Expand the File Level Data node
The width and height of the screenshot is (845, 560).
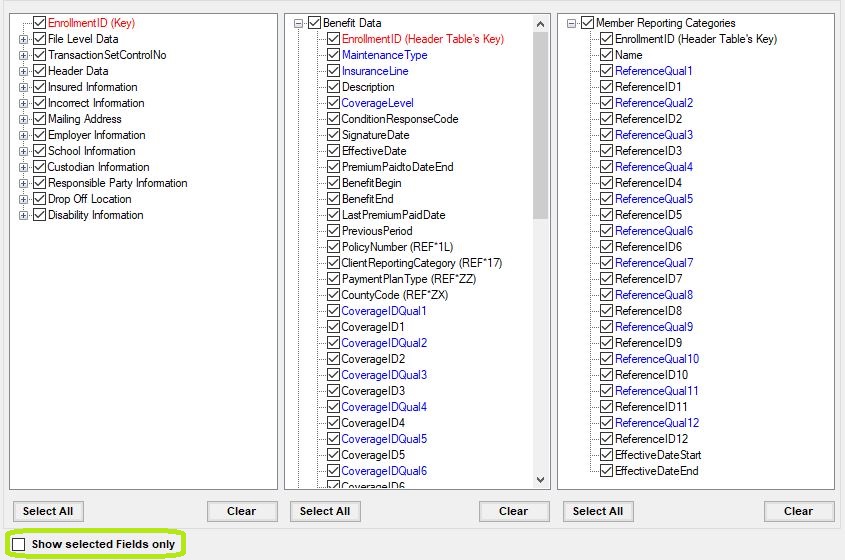(23, 39)
